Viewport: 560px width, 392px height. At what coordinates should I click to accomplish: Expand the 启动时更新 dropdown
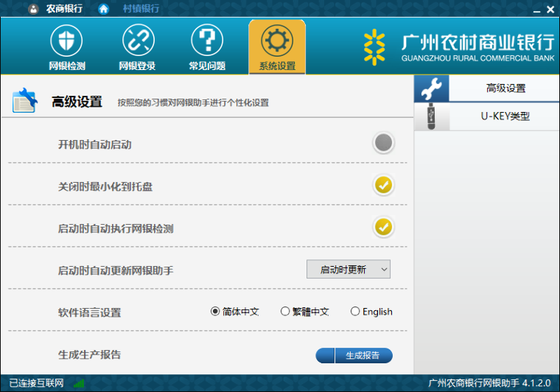coord(349,270)
